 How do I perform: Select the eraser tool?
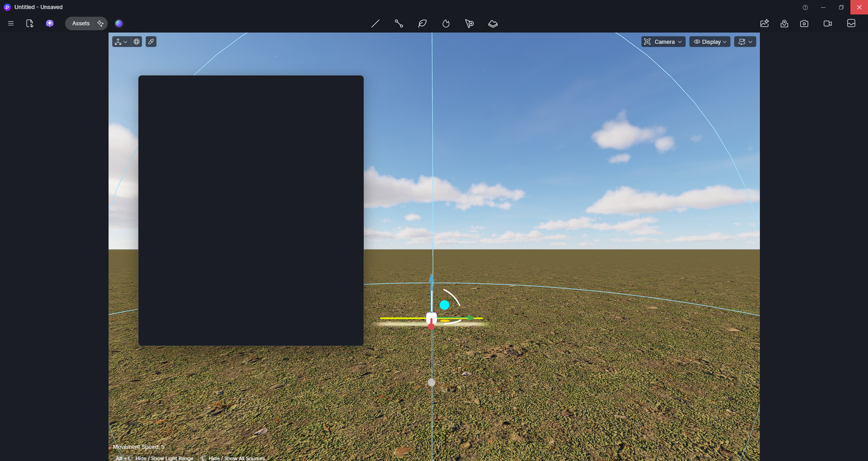(x=493, y=24)
